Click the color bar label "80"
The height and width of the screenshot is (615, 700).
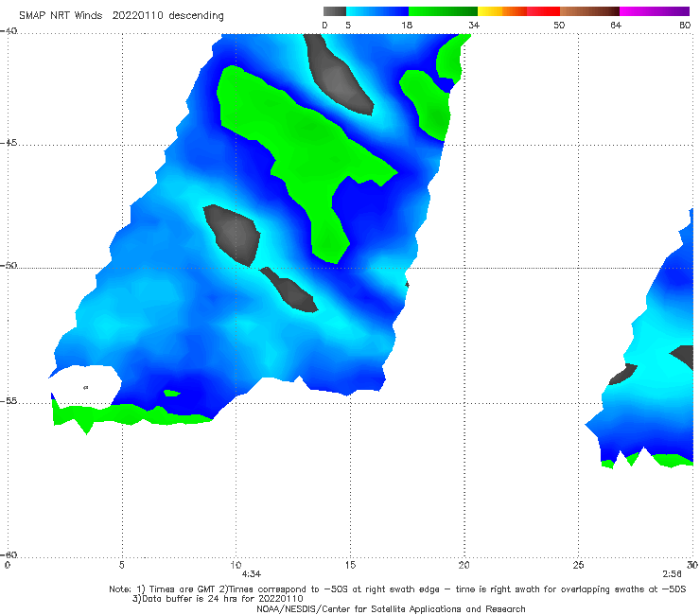tap(685, 25)
